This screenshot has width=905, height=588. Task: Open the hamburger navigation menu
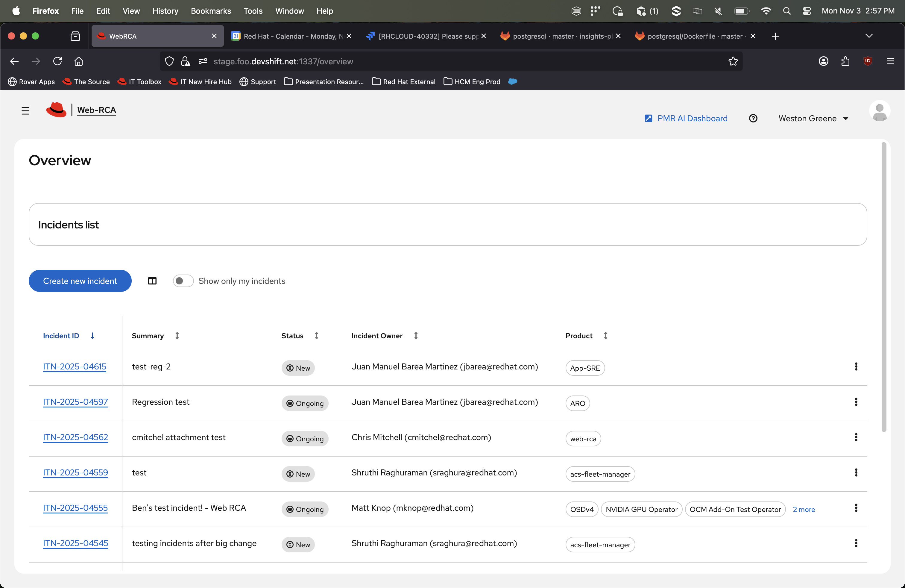[25, 111]
